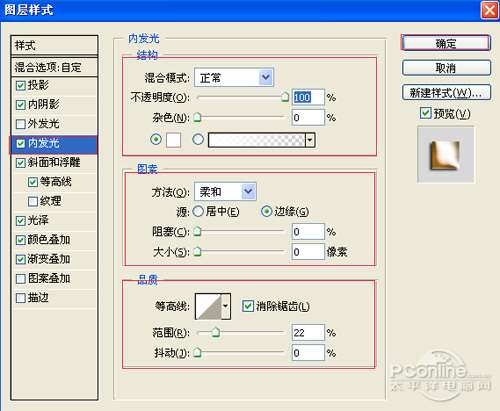This screenshot has width=500, height=411.
Task: Click the 杂色 value input field
Action: (x=308, y=117)
